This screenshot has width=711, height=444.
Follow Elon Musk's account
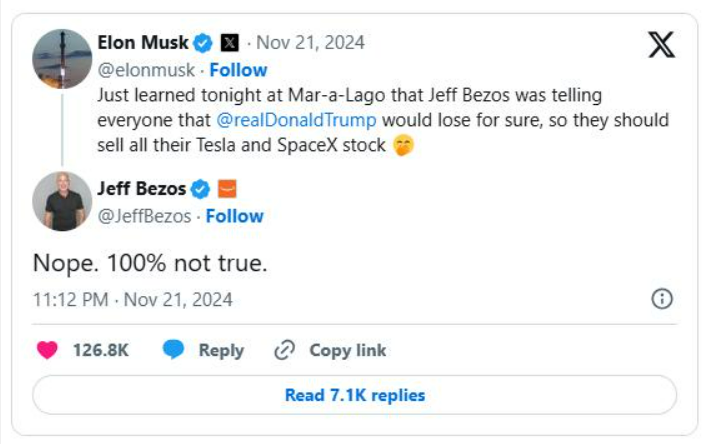point(238,69)
